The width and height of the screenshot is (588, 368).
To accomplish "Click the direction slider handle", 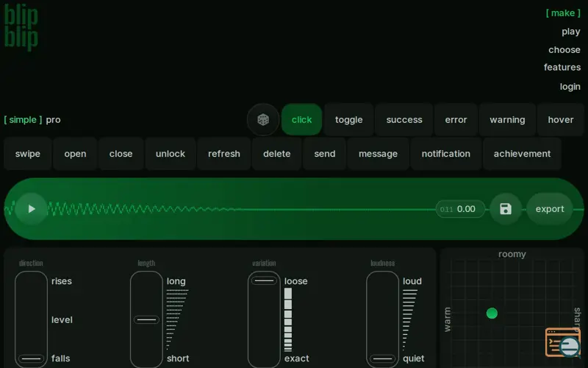I will (x=32, y=358).
